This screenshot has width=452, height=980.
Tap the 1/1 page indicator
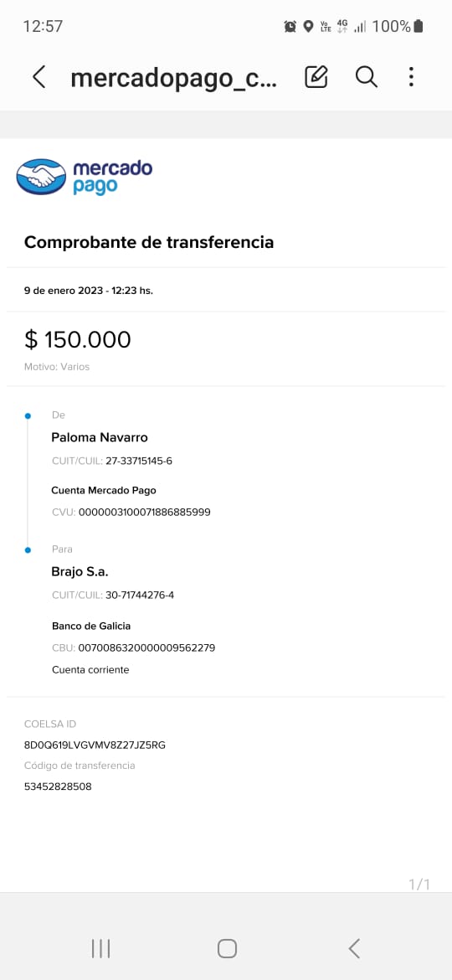pyautogui.click(x=419, y=885)
